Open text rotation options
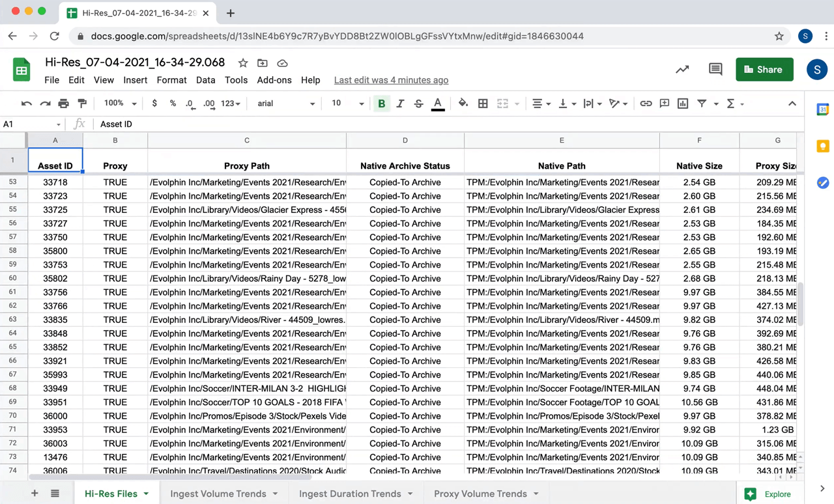This screenshot has height=504, width=834. 618,104
